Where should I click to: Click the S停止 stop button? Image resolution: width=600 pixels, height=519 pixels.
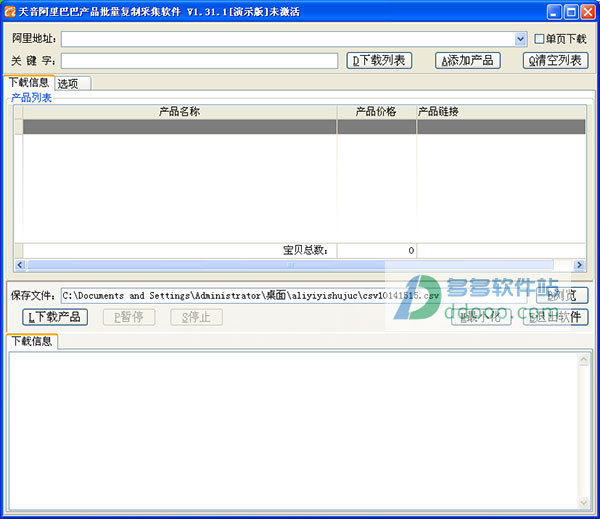[x=196, y=317]
